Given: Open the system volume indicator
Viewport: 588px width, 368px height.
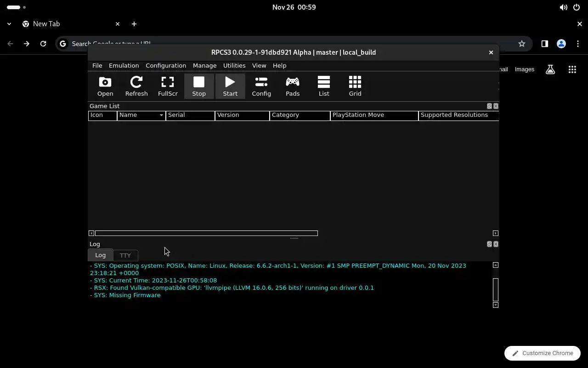Looking at the screenshot, I should tap(564, 7).
